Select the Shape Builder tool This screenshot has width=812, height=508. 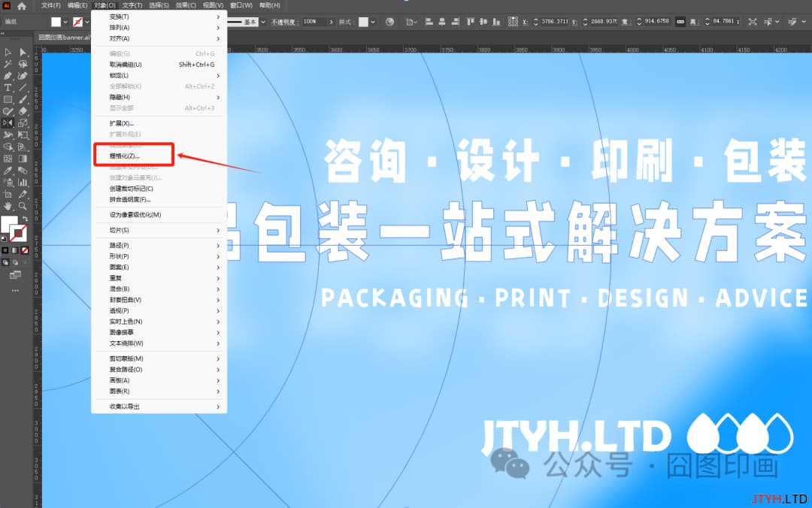pyautogui.click(x=8, y=147)
